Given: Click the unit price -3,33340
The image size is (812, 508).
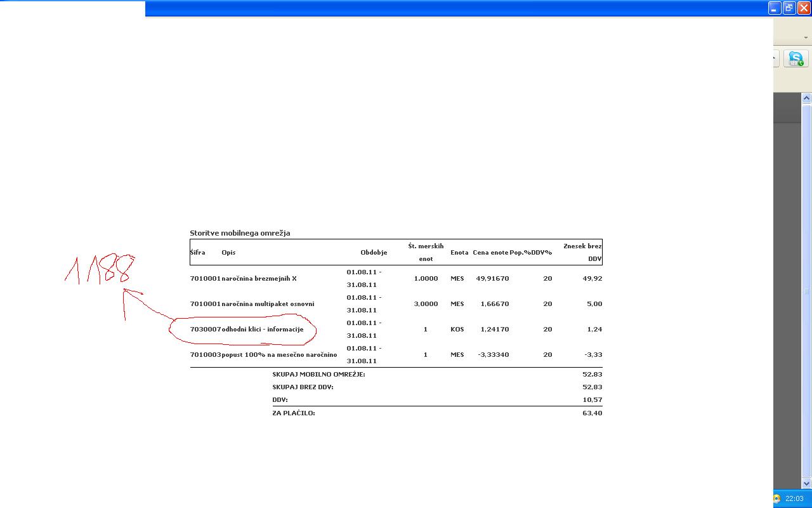Looking at the screenshot, I should tap(494, 354).
